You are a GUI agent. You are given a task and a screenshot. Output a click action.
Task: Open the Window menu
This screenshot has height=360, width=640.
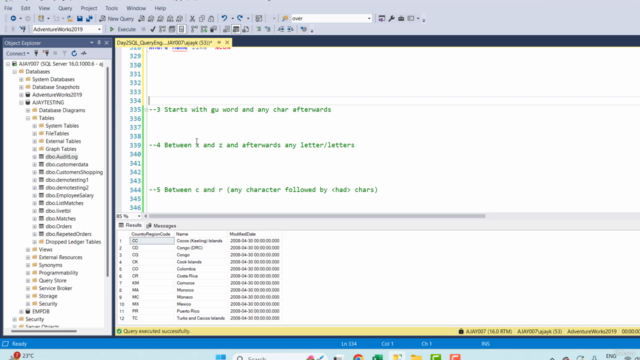click(136, 8)
